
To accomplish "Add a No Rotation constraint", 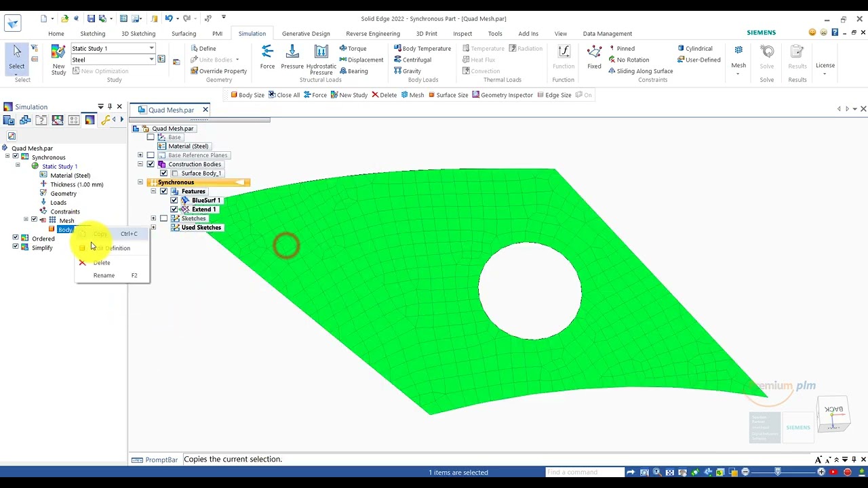I will point(629,60).
